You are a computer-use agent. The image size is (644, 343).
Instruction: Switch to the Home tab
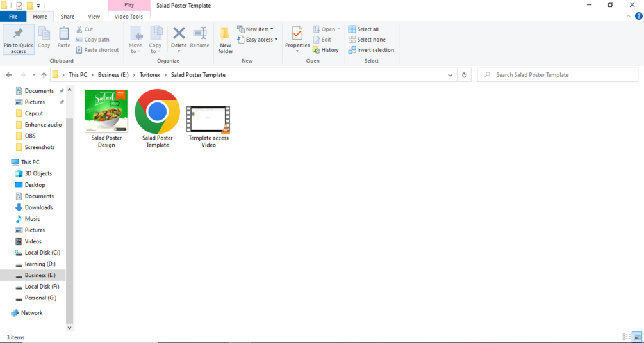[40, 17]
